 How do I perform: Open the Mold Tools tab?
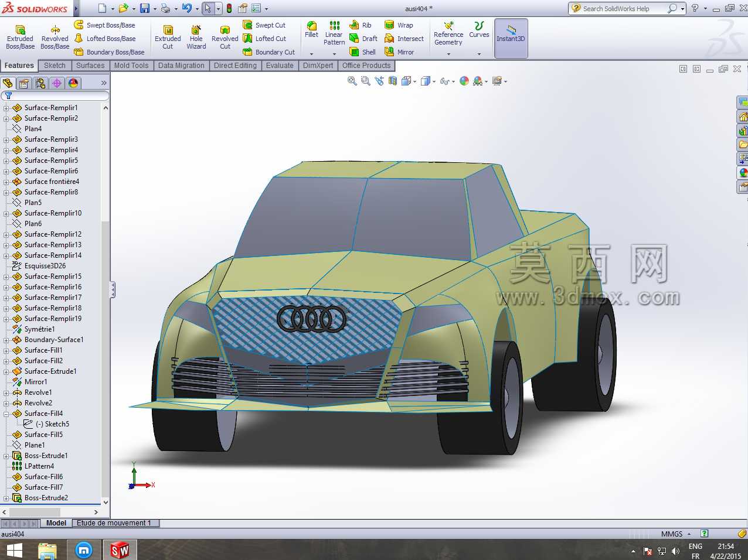pos(131,66)
